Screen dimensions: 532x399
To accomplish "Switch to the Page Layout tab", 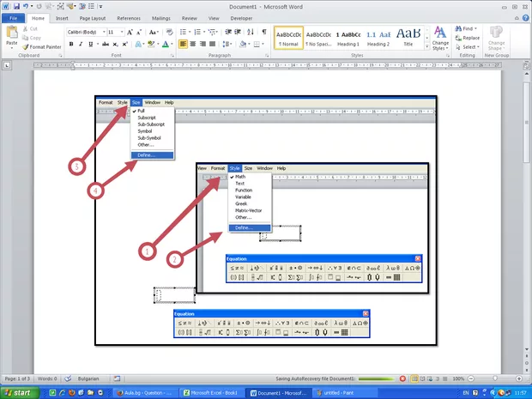I will pyautogui.click(x=93, y=18).
